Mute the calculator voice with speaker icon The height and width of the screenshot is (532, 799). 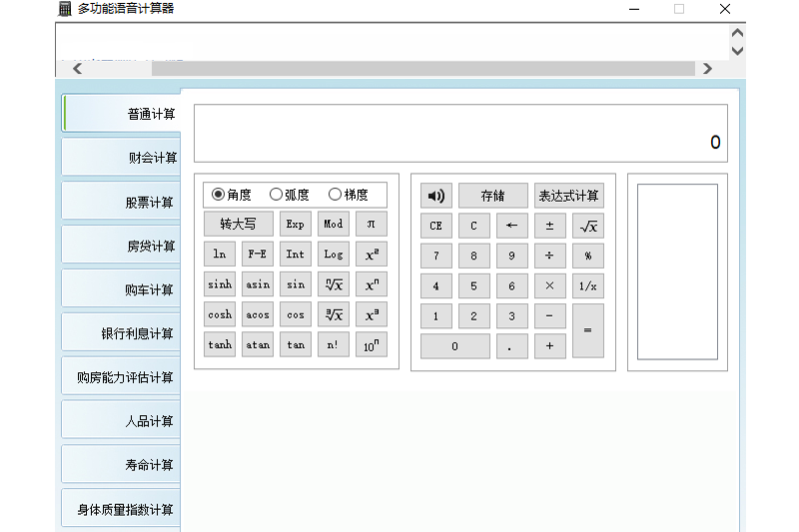click(x=435, y=196)
